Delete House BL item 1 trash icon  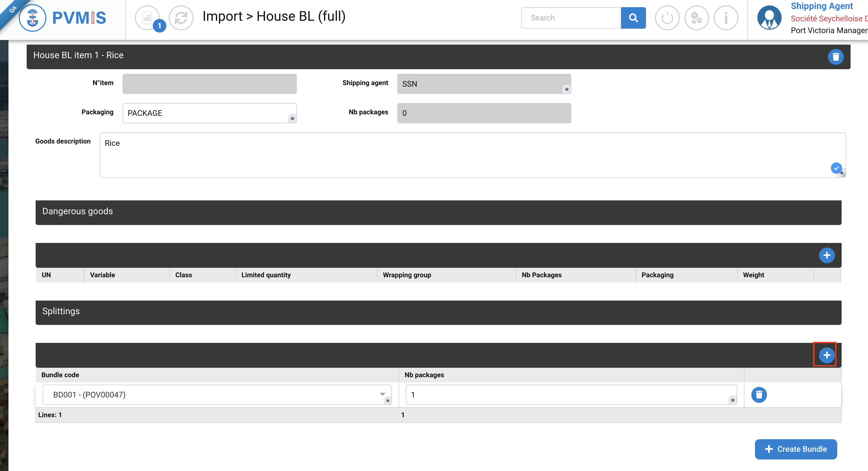tap(836, 57)
